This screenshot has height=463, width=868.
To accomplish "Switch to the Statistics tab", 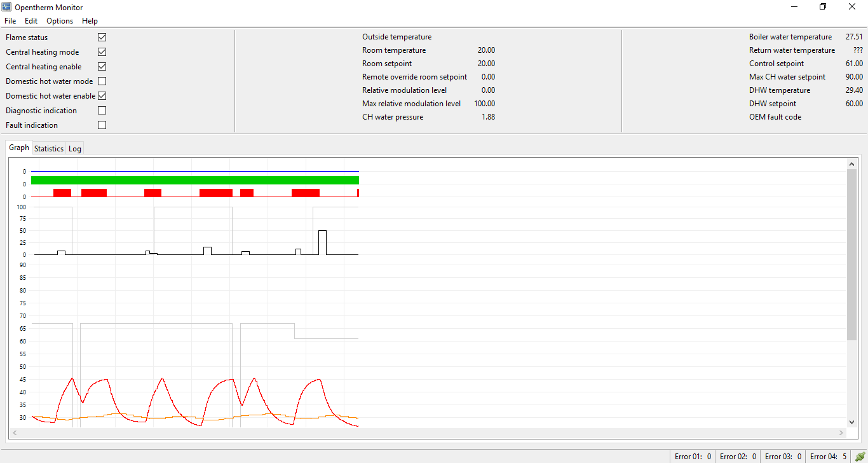I will (x=49, y=149).
